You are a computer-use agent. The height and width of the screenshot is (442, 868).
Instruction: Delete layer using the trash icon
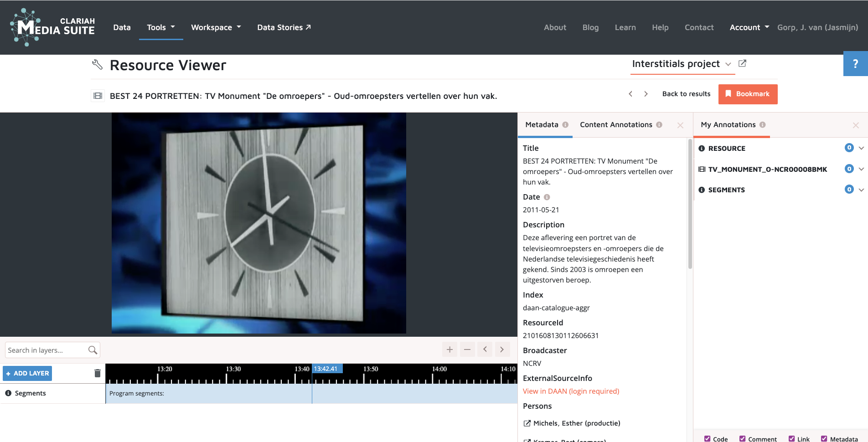[97, 373]
